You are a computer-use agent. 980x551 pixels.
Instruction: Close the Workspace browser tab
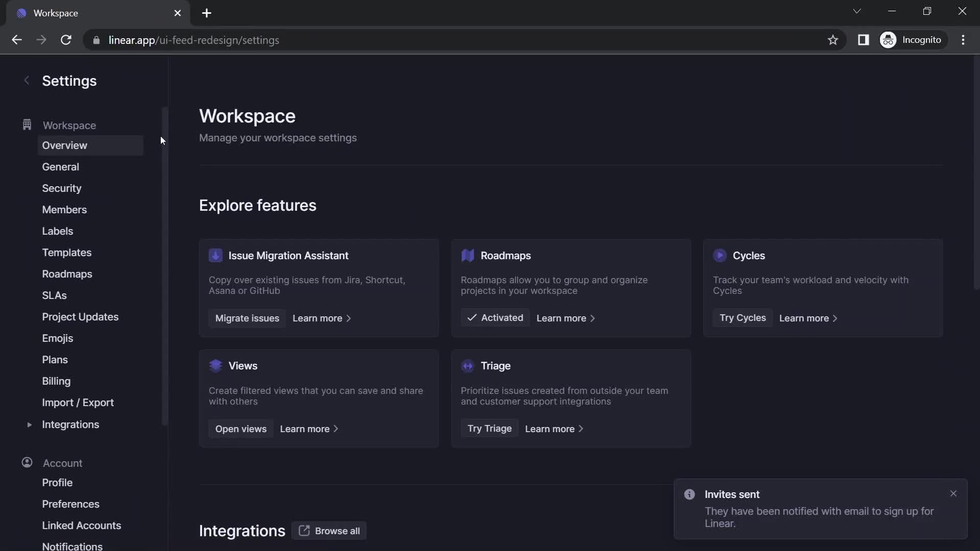178,13
